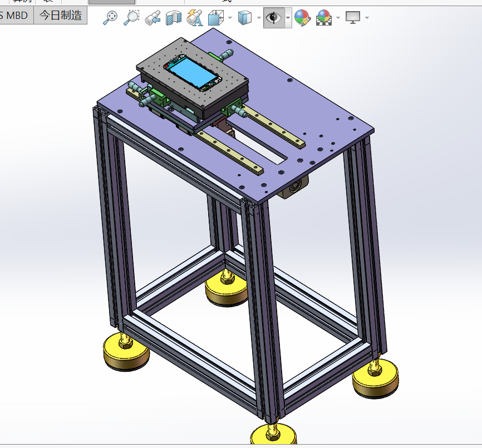Expand the Display Style dropdown arrow
The height and width of the screenshot is (448, 482).
[259, 18]
